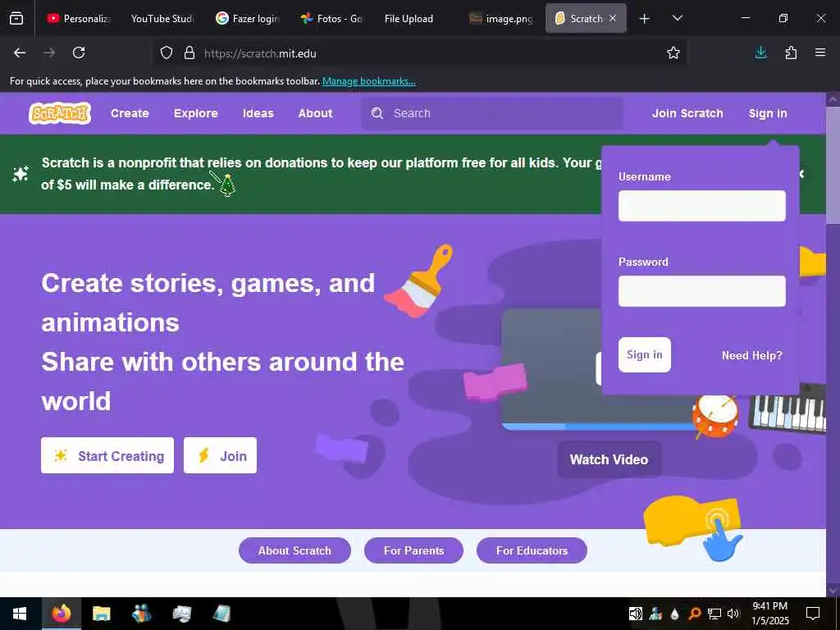Click the sparkle icon in donation banner
The width and height of the screenshot is (840, 630).
tap(21, 174)
